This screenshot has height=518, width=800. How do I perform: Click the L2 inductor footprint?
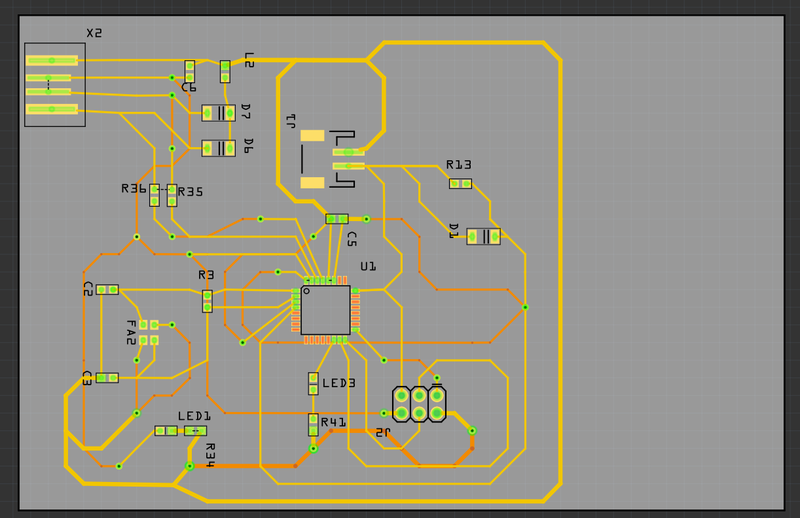[225, 71]
